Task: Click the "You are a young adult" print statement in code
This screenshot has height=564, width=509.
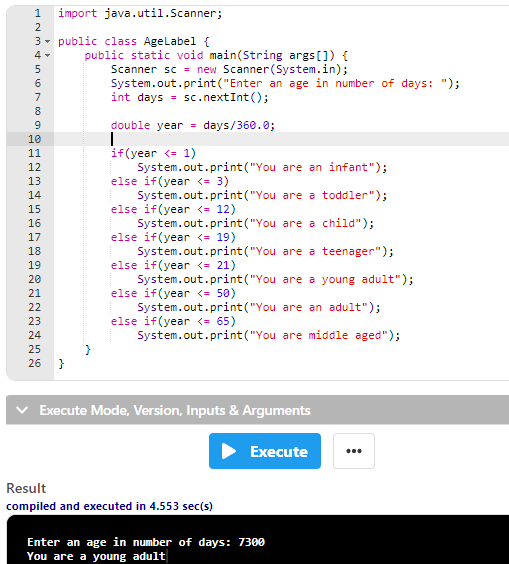Action: 275,279
